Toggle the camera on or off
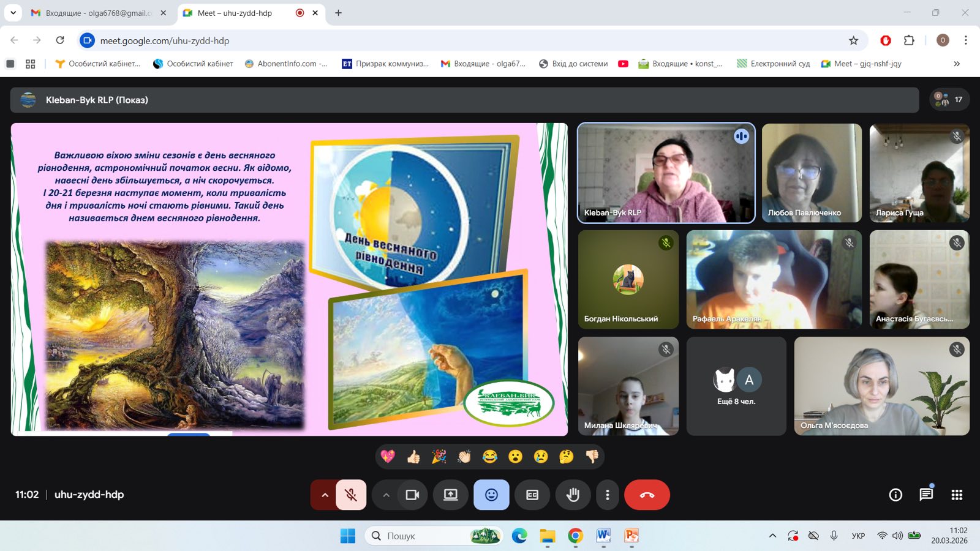 pos(412,495)
